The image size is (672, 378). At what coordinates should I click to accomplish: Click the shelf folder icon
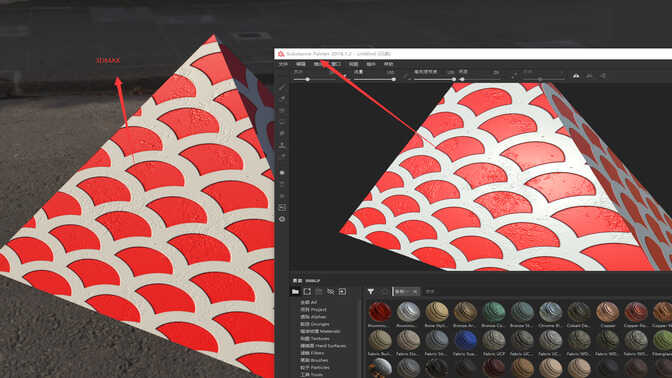click(x=295, y=292)
